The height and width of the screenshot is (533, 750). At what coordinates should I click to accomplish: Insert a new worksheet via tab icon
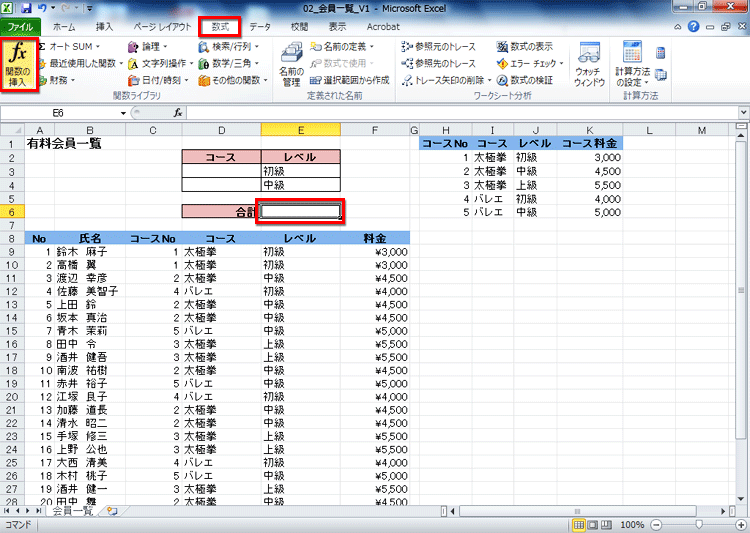tap(112, 511)
